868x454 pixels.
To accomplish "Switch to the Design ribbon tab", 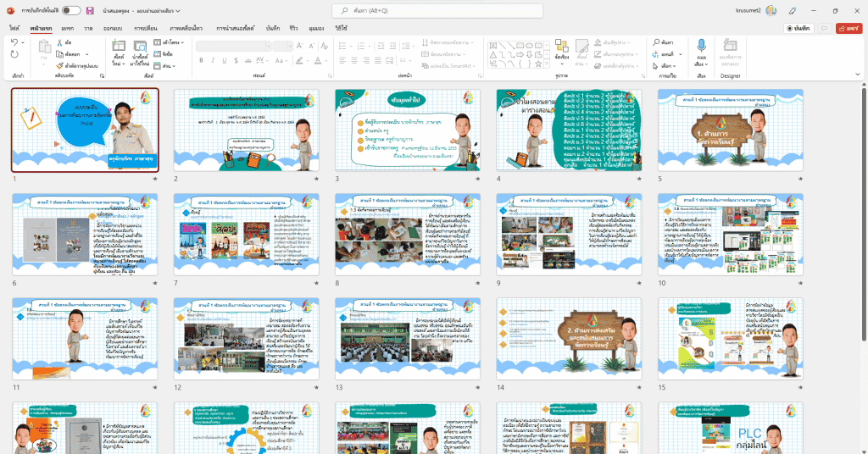I will [x=113, y=28].
